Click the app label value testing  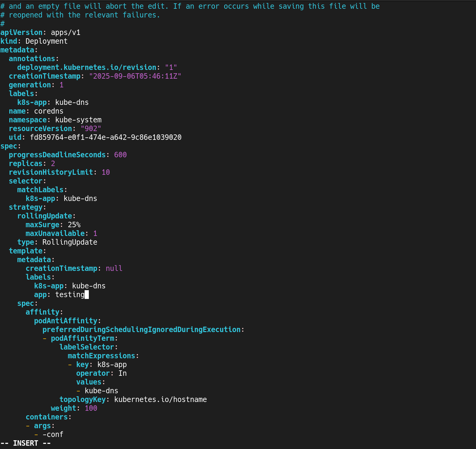pos(70,295)
